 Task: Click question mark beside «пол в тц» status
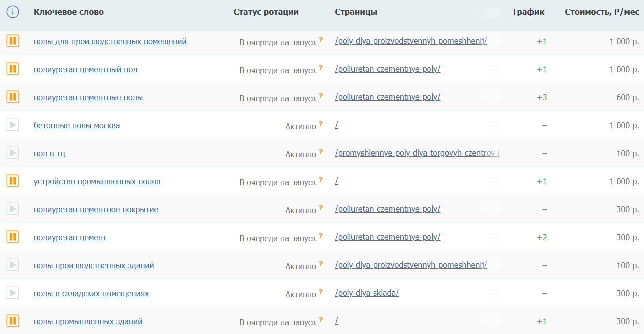pos(321,152)
